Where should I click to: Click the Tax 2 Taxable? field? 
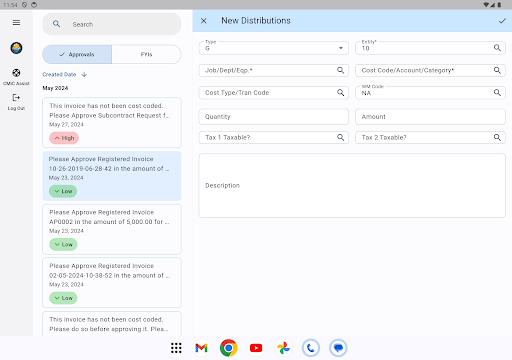pos(430,137)
